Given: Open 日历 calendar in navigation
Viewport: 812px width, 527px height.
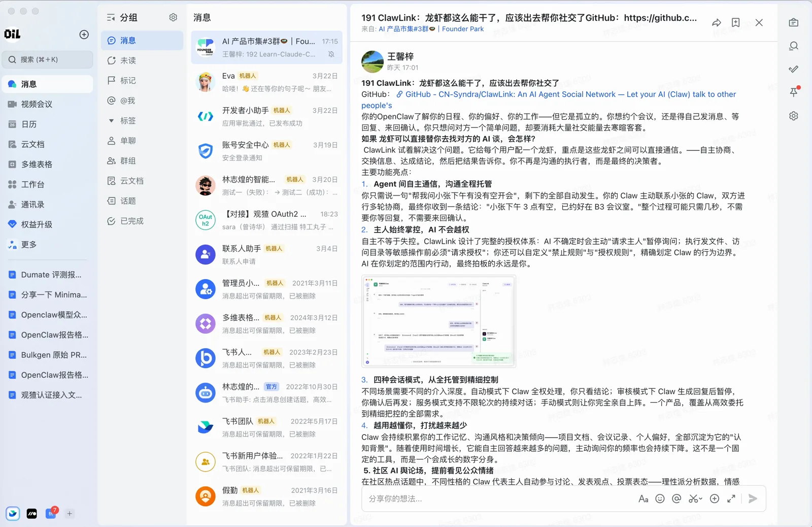Looking at the screenshot, I should (48, 124).
